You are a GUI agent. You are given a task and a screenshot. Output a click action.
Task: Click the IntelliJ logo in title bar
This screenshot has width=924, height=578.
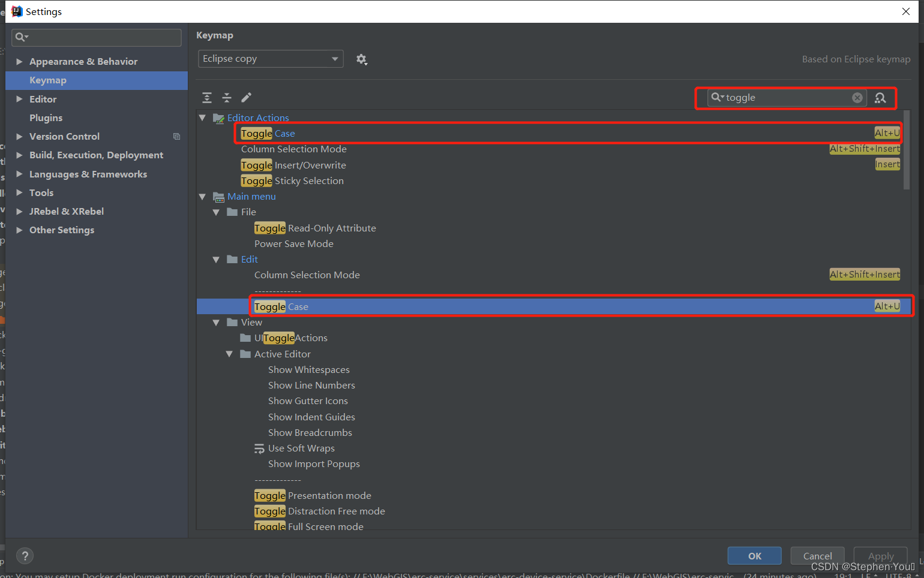point(17,11)
